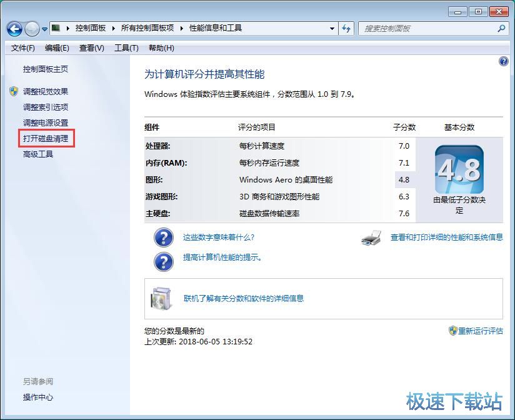The width and height of the screenshot is (515, 420).
Task: Open the recent pages dropdown arrow
Action: click(x=44, y=29)
